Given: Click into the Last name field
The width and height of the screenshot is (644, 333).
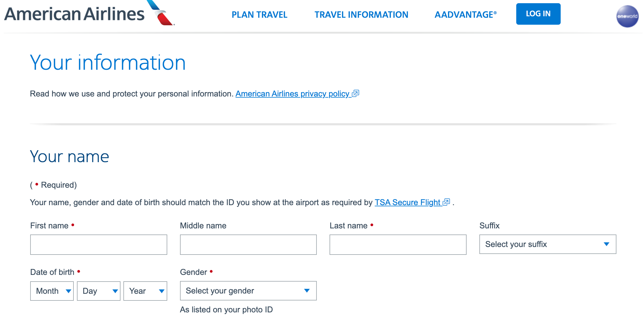Looking at the screenshot, I should 398,245.
